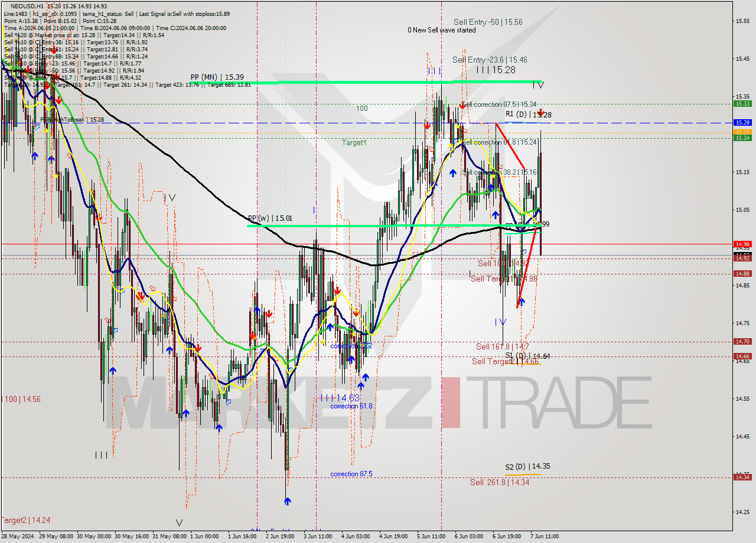Image resolution: width=756 pixels, height=543 pixels.
Task: Click the '6 Jun 03:00' time label
Action: tap(469, 537)
